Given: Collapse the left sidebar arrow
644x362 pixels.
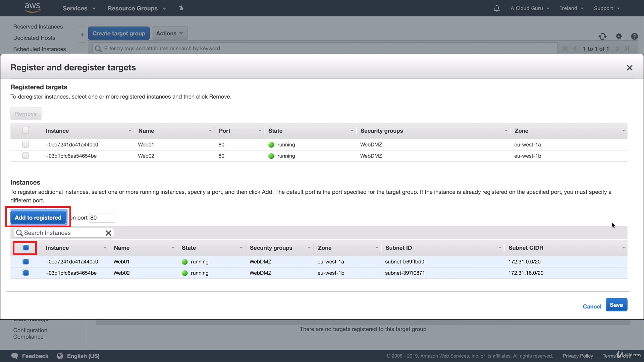Looking at the screenshot, I should point(82,35).
